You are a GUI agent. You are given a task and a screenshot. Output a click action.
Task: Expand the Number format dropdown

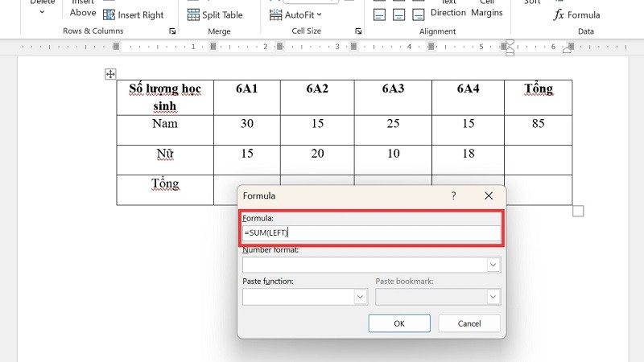point(493,265)
